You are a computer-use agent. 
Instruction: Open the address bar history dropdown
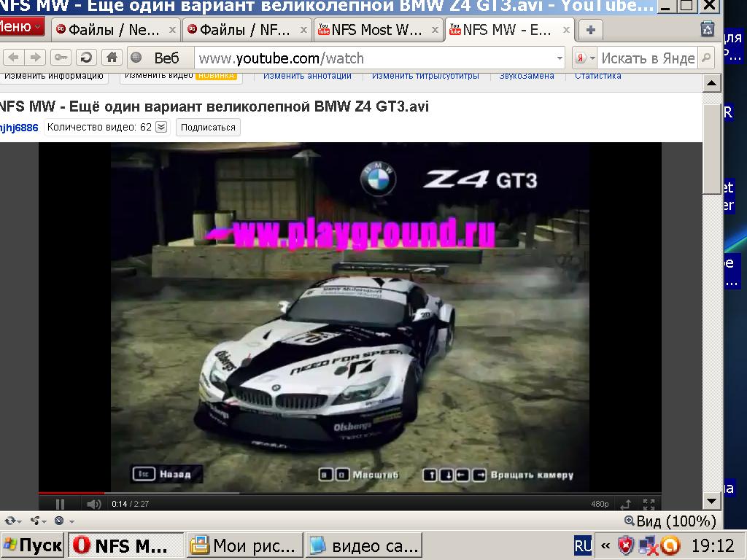tap(560, 58)
